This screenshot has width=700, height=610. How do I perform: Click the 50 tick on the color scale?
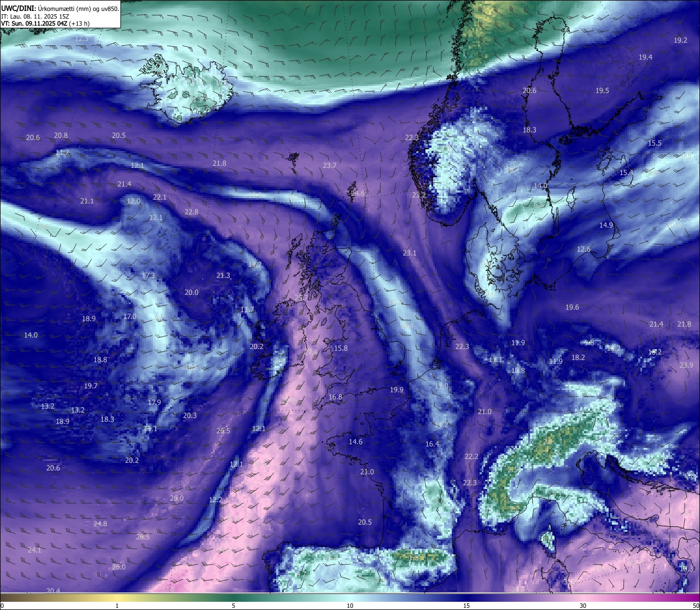[x=696, y=606]
